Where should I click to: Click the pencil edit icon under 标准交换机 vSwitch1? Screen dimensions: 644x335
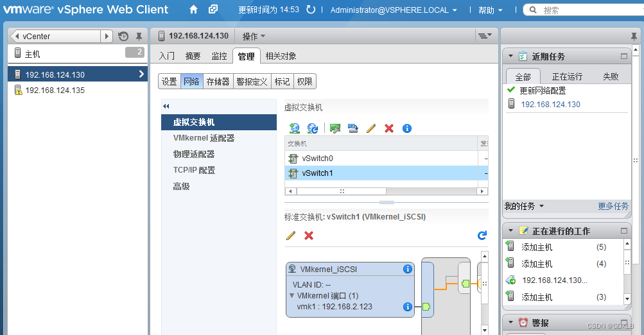(291, 236)
